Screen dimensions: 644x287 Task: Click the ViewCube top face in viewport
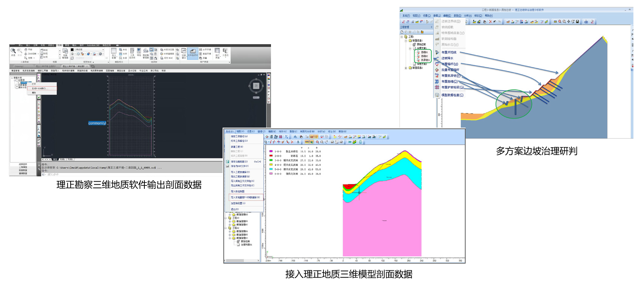pyautogui.click(x=256, y=86)
